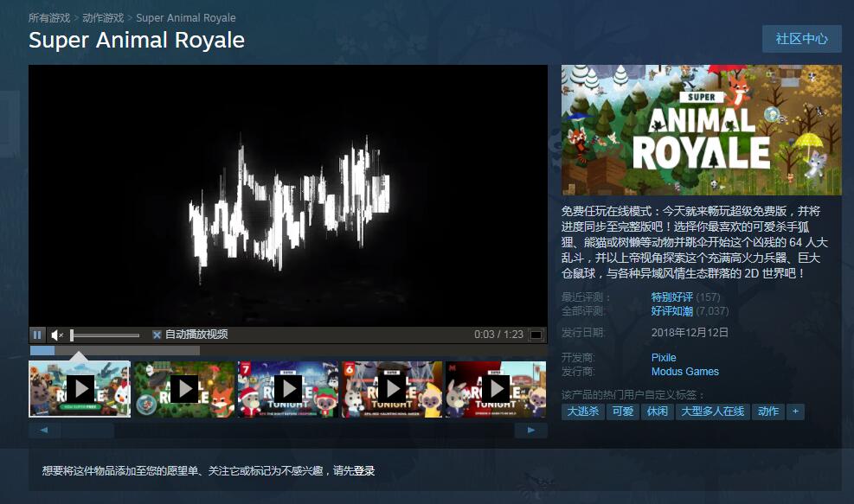854x504 pixels.
Task: Click the game header capsule image
Action: point(702,130)
